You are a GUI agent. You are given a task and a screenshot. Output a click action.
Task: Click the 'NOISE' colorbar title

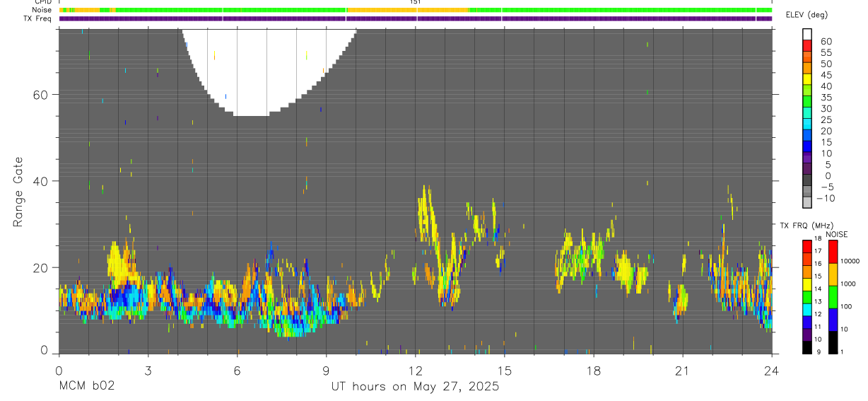click(x=836, y=234)
